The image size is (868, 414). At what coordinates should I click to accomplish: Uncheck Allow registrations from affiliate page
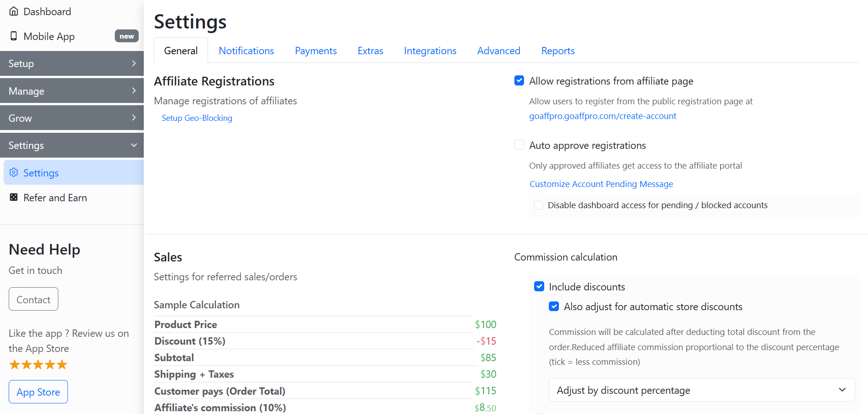coord(519,81)
